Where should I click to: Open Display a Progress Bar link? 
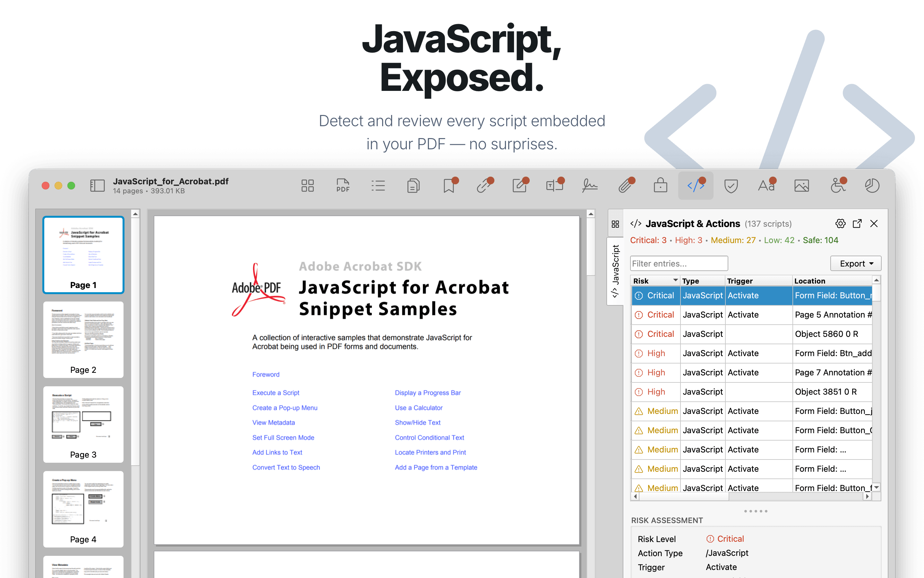pyautogui.click(x=428, y=393)
